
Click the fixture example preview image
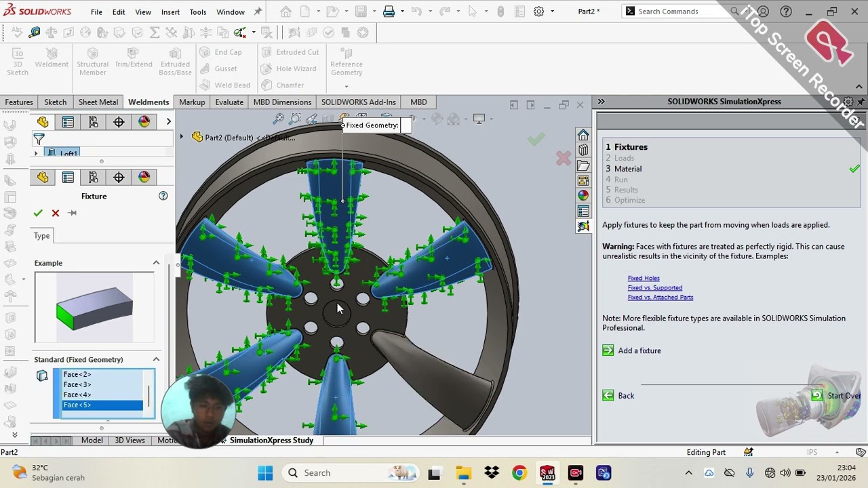point(94,308)
